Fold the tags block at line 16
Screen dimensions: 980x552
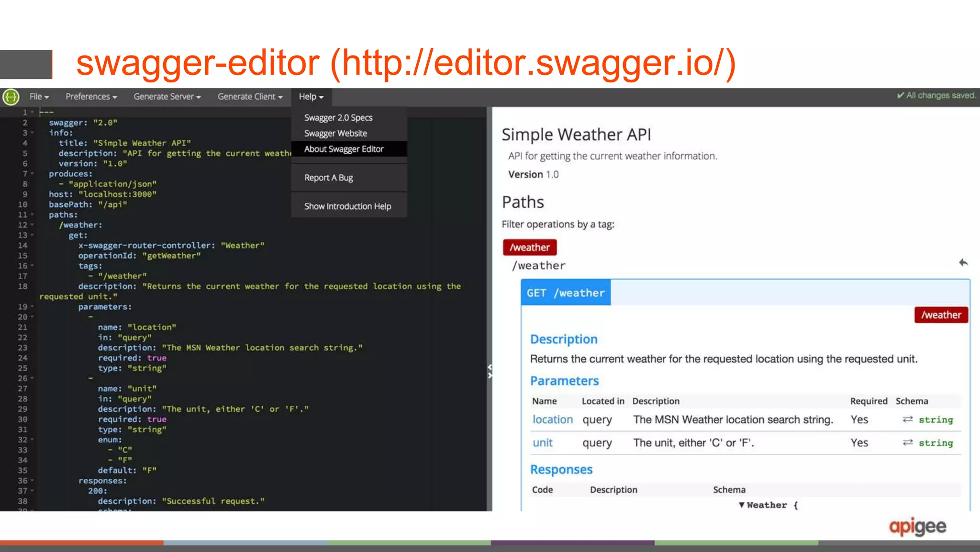pos(32,266)
